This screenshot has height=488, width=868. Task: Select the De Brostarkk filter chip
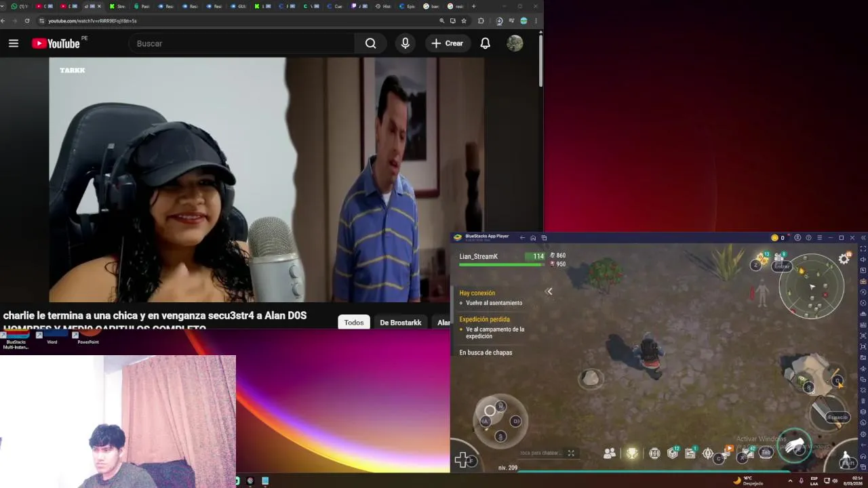click(401, 323)
